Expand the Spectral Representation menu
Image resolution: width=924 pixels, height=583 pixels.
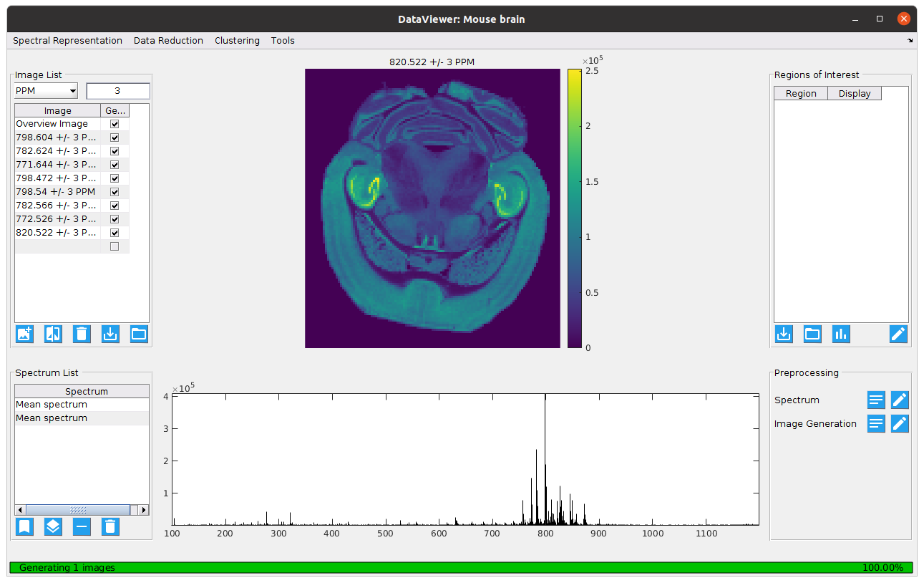pyautogui.click(x=67, y=41)
